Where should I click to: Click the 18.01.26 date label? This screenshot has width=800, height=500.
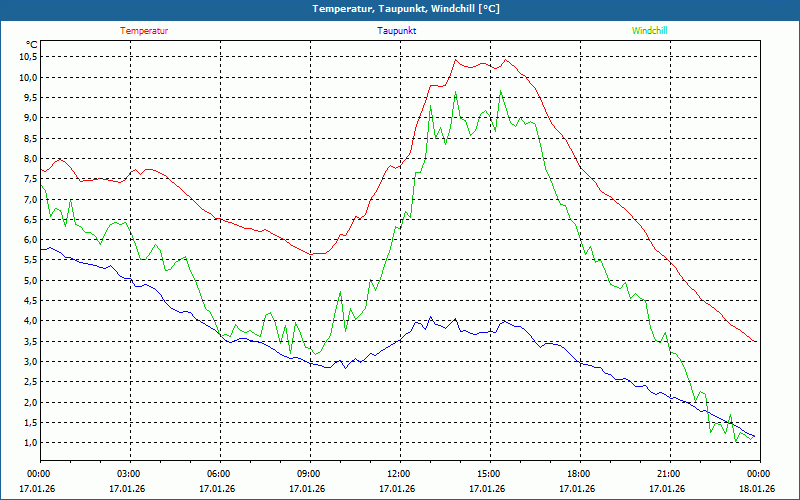click(757, 489)
